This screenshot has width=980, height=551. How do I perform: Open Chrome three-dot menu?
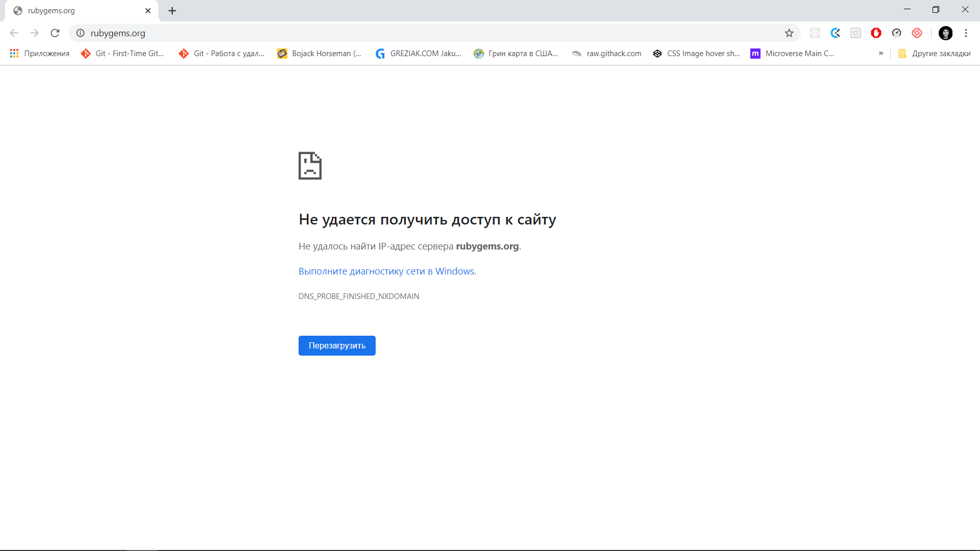[x=966, y=33]
